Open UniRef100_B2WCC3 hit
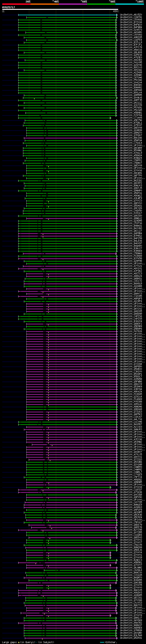Image resolution: width=146 pixels, height=644 pixels. pos(131,560)
